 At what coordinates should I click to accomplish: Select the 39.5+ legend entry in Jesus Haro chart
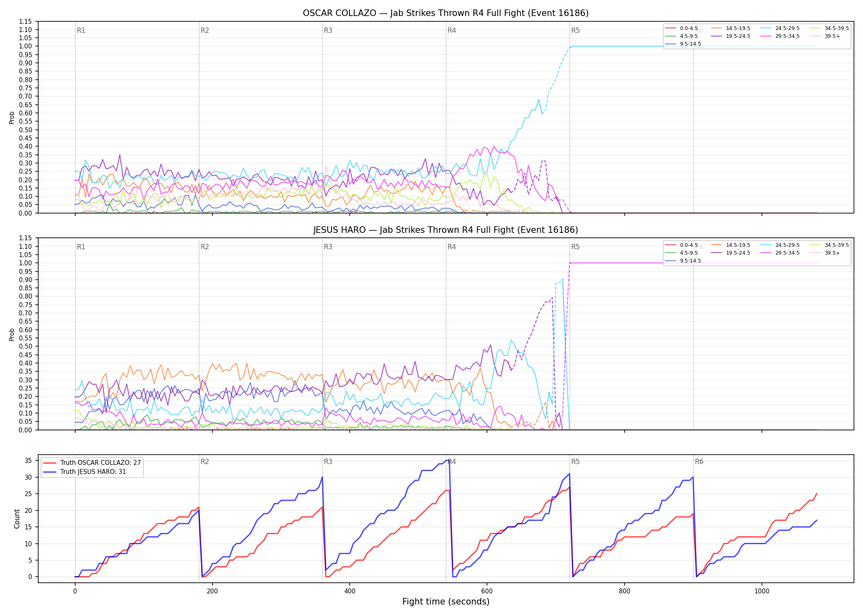tap(825, 253)
